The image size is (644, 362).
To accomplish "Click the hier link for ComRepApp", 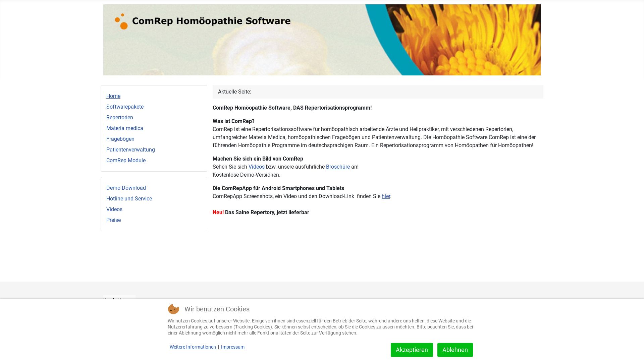I will coord(386,196).
